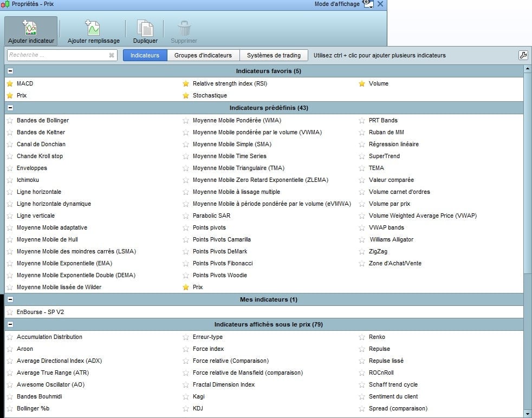Select Force index indicator

tap(209, 349)
